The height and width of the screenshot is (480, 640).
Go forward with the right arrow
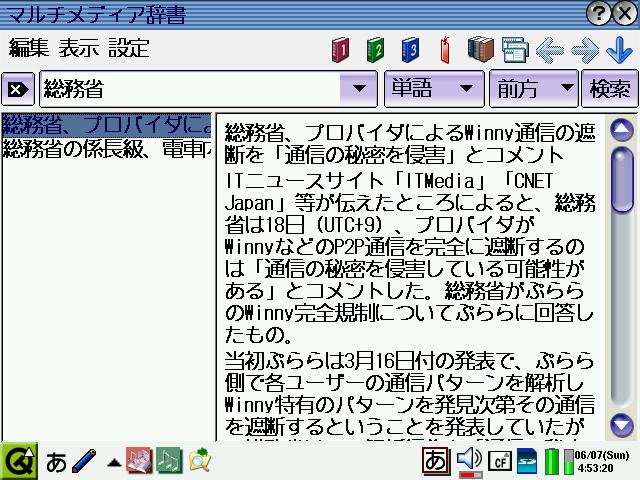click(x=584, y=50)
